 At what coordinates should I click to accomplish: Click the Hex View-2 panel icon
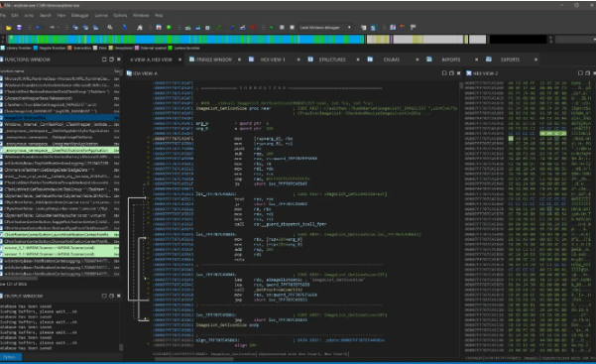[469, 73]
